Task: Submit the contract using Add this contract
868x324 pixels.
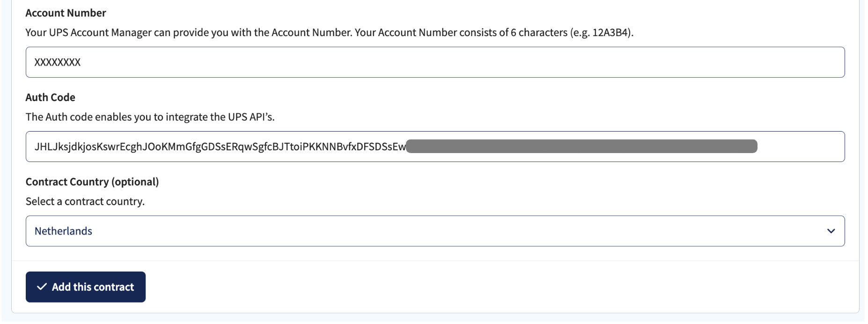Action: 85,287
